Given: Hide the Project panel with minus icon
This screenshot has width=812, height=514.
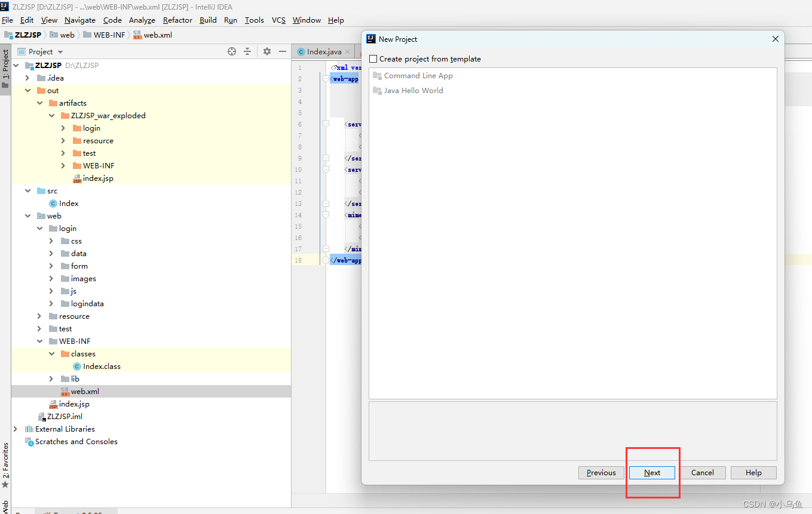Looking at the screenshot, I should pyautogui.click(x=283, y=51).
